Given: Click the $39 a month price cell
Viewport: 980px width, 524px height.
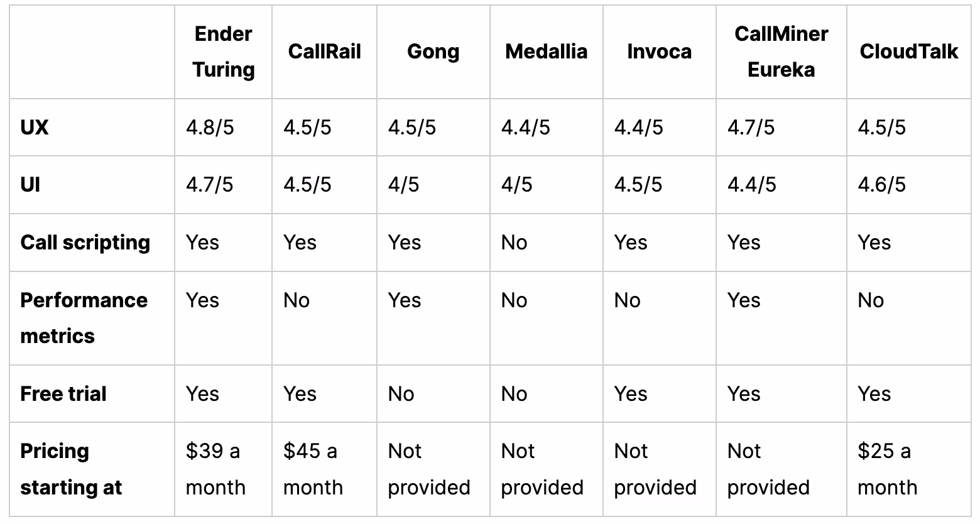Looking at the screenshot, I should [215, 469].
